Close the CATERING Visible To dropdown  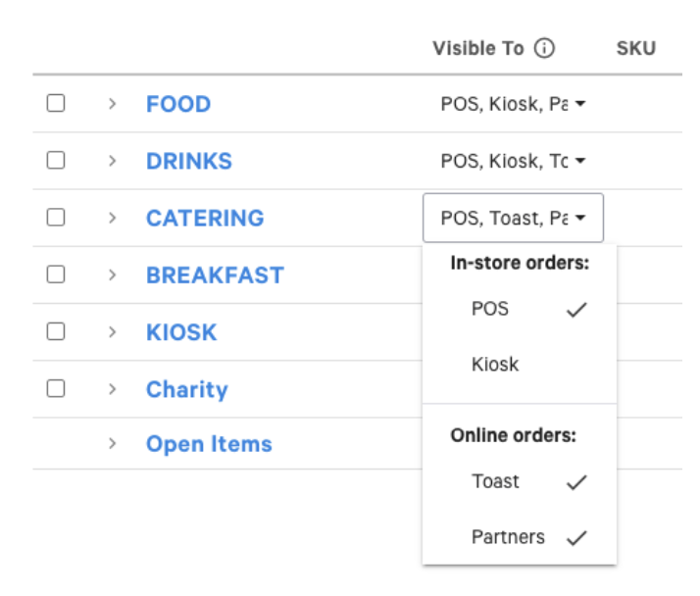pos(513,218)
